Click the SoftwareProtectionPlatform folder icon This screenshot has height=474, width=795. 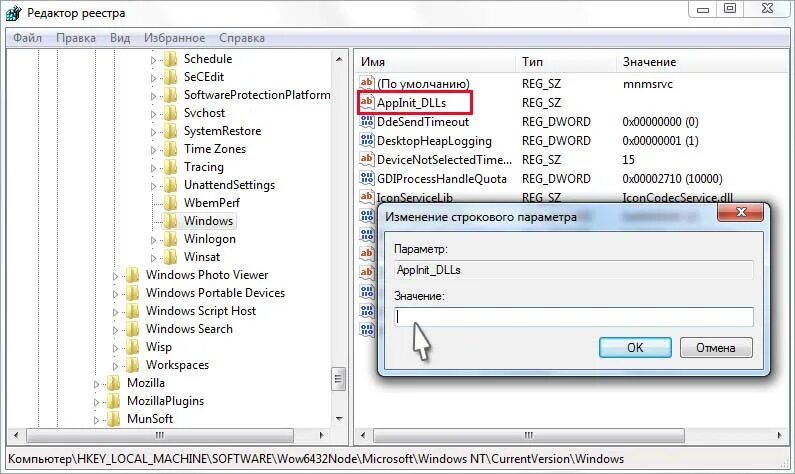tap(171, 95)
